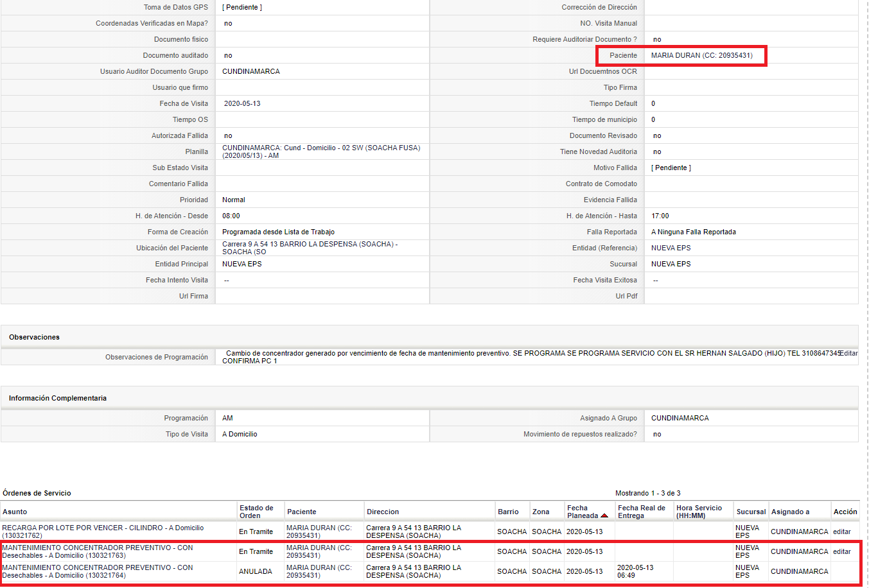Click Entidad (Referencia) value NUEVA EPS

pyautogui.click(x=671, y=248)
